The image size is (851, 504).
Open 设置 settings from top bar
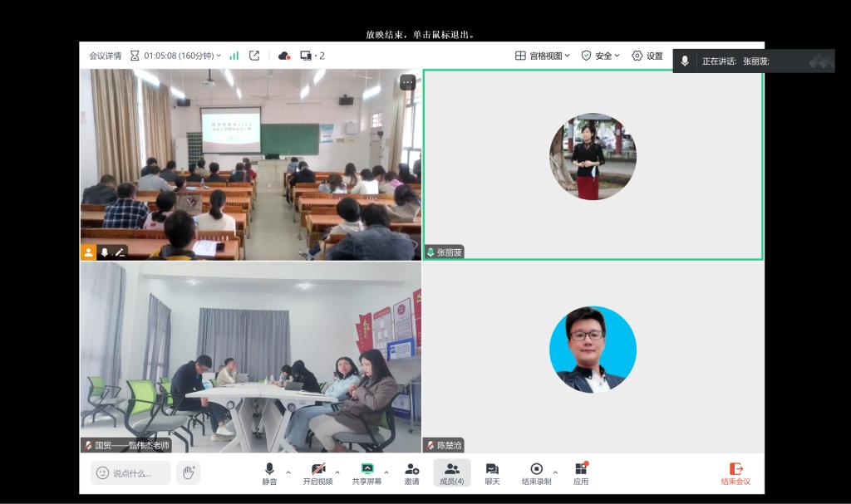647,56
